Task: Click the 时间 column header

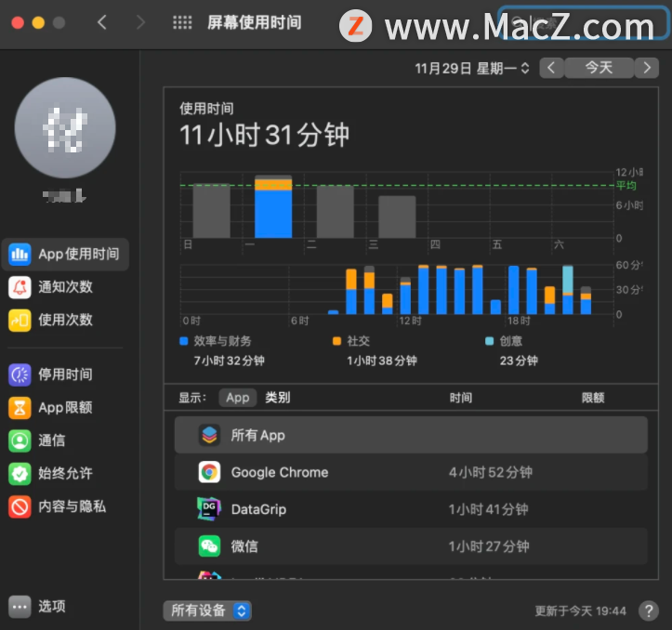Action: point(461,398)
